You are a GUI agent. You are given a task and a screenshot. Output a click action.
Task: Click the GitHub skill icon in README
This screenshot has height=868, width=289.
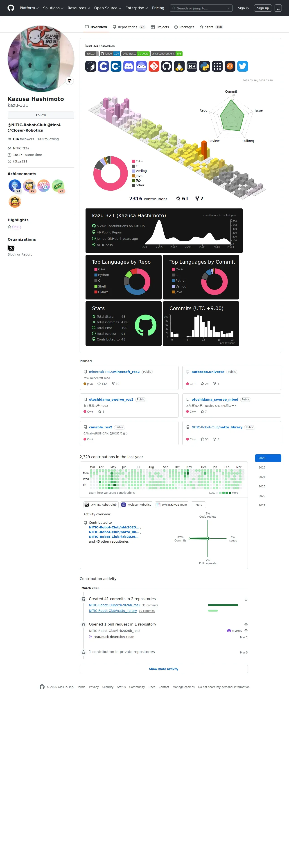[x=167, y=66]
